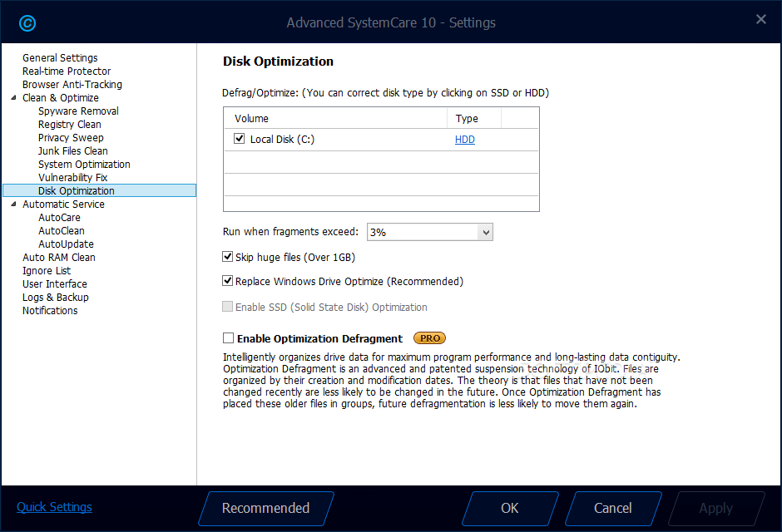Select System Optimization item
782x532 pixels.
pos(84,165)
